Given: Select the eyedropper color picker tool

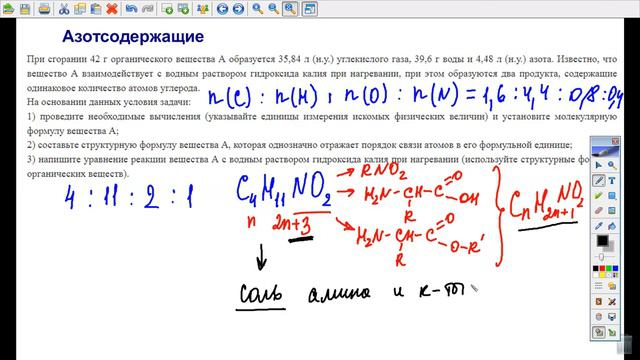Looking at the screenshot, I should [598, 226].
